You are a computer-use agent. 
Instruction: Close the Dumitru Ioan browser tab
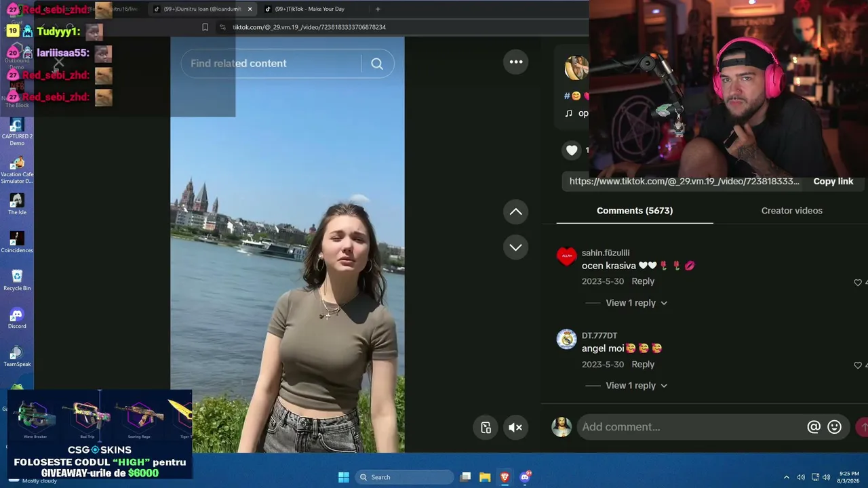point(250,9)
